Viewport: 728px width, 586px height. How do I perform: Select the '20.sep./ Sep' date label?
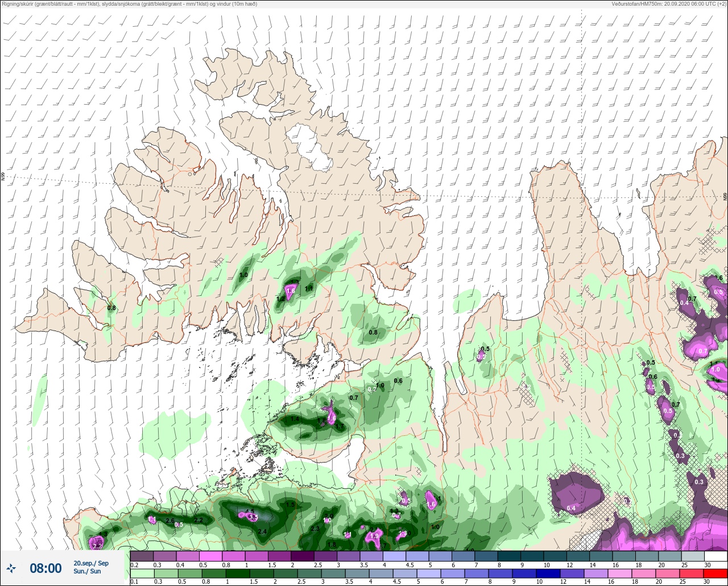pos(91,563)
